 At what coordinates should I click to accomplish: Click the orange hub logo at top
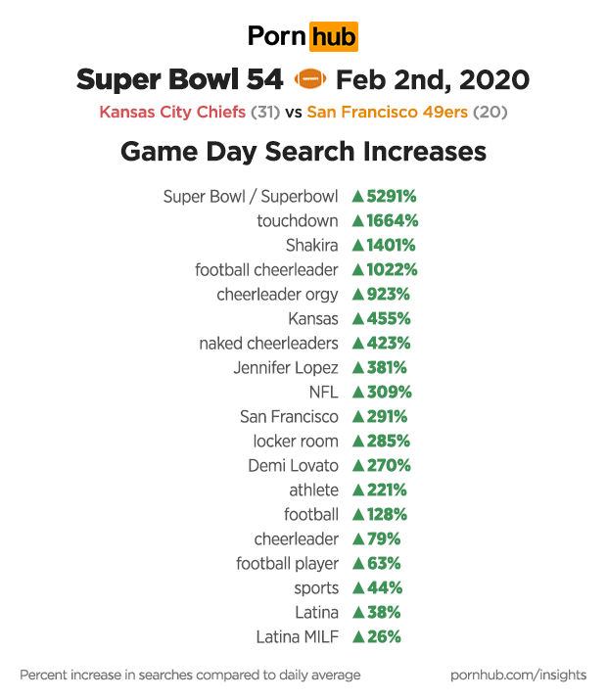(333, 37)
